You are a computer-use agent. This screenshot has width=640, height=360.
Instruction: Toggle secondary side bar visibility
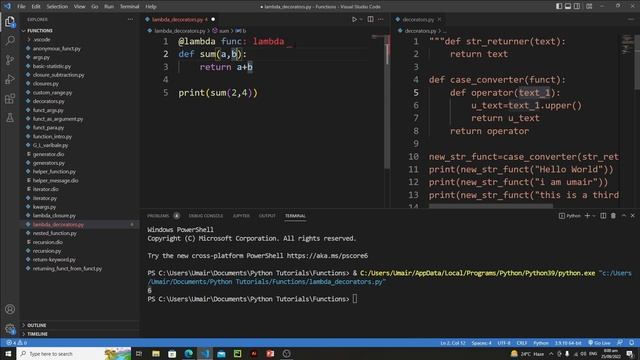point(577,6)
